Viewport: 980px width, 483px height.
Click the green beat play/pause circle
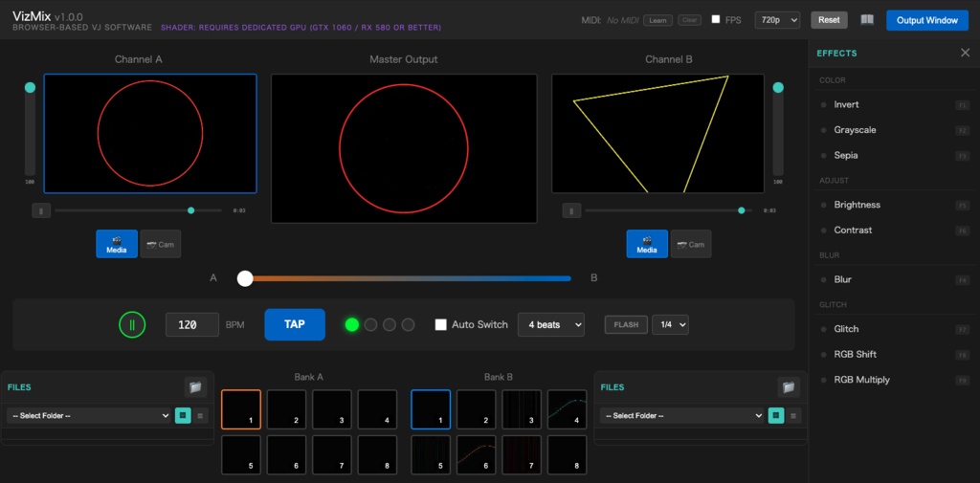point(132,325)
